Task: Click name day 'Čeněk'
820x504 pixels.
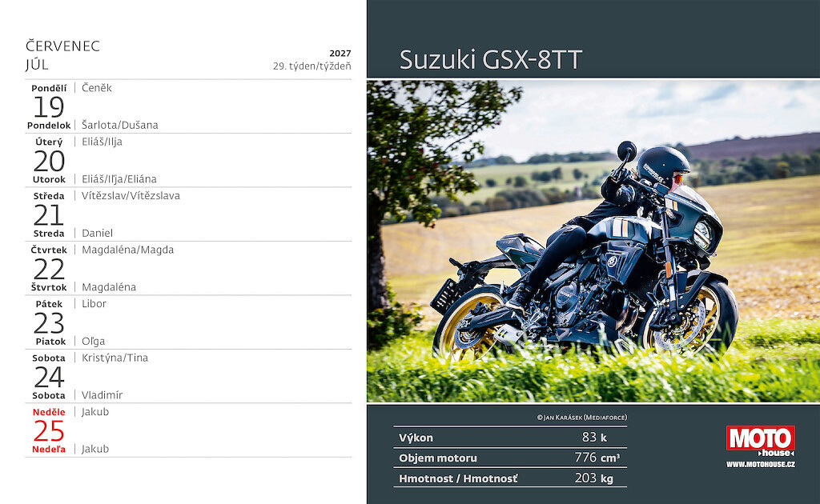Action: (97, 88)
